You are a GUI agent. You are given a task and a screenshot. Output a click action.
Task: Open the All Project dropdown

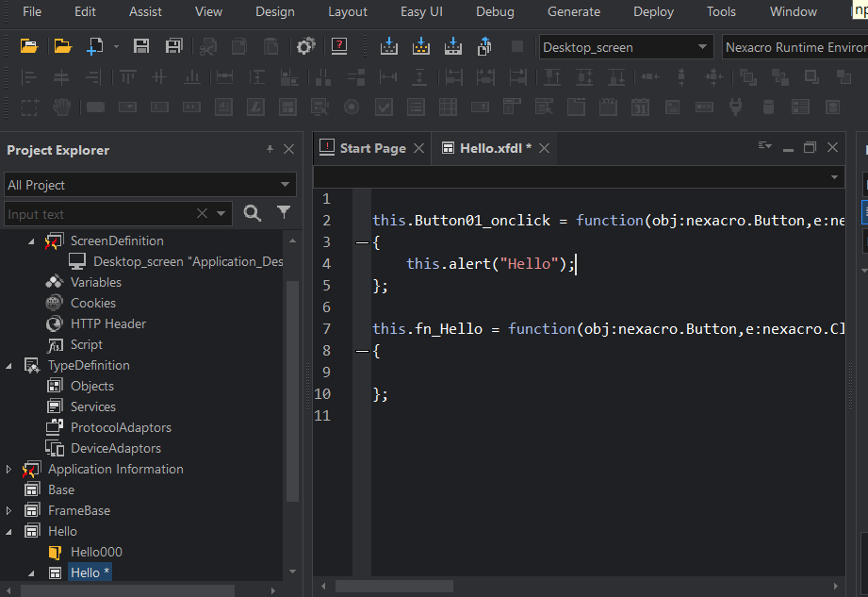pos(285,185)
